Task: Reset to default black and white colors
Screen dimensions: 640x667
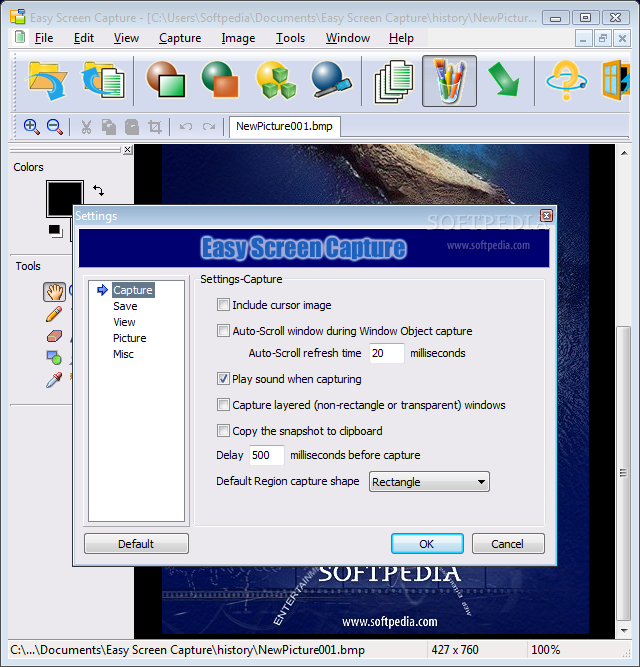Action: click(x=56, y=231)
